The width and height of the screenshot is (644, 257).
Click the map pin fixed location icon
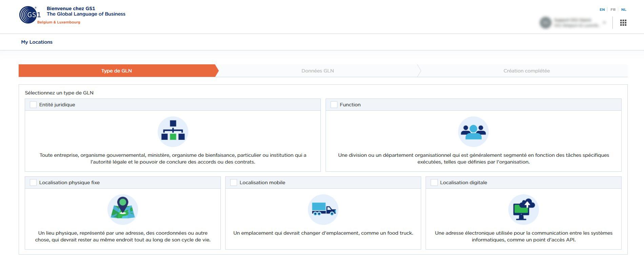pos(122,210)
